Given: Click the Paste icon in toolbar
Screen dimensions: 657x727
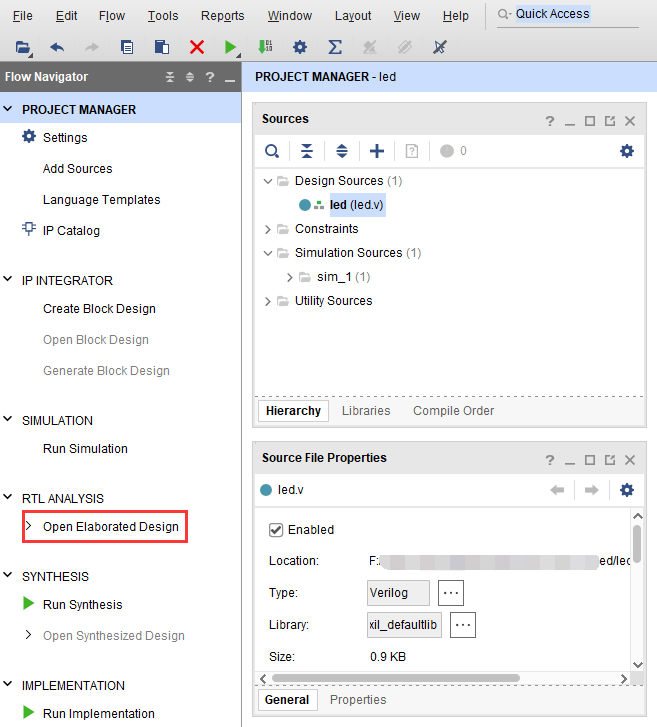Looking at the screenshot, I should pos(161,47).
